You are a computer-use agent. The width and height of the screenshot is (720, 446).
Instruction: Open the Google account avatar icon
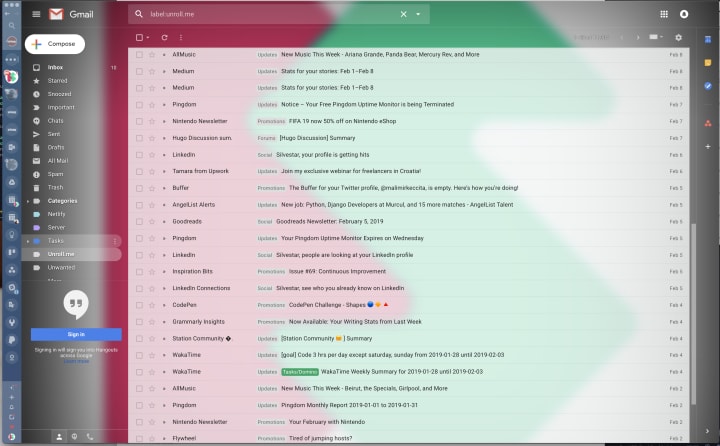tap(684, 14)
